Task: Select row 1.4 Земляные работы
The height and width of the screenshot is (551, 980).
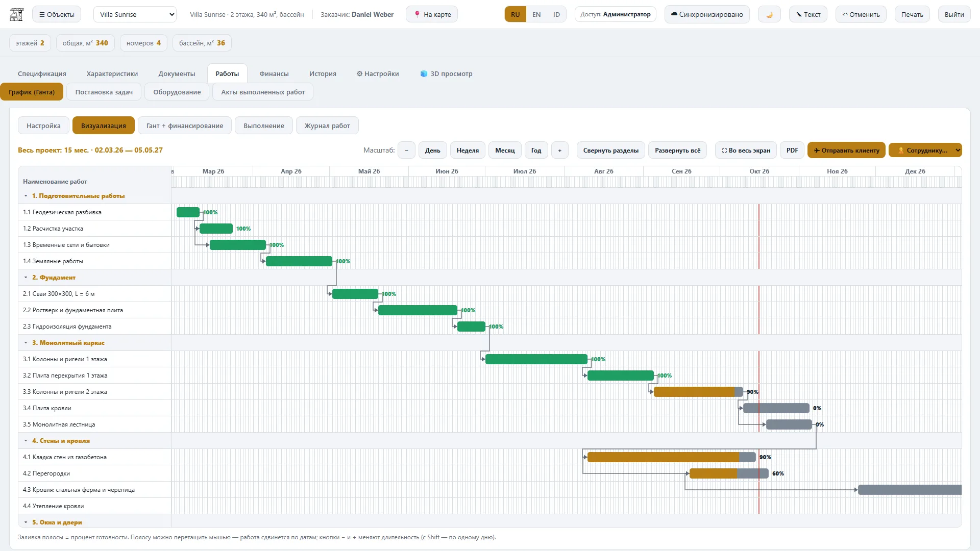Action: click(94, 261)
